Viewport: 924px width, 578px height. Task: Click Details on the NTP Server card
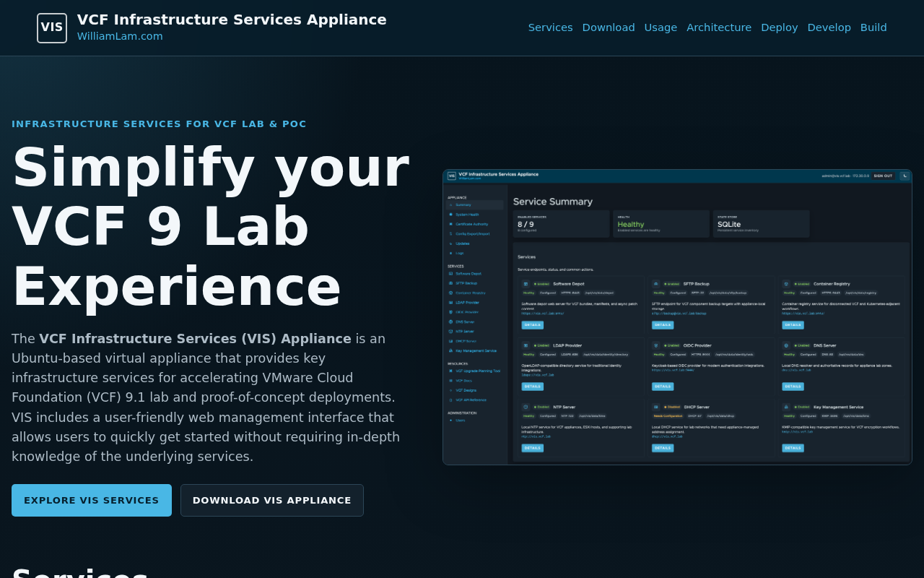pyautogui.click(x=533, y=448)
